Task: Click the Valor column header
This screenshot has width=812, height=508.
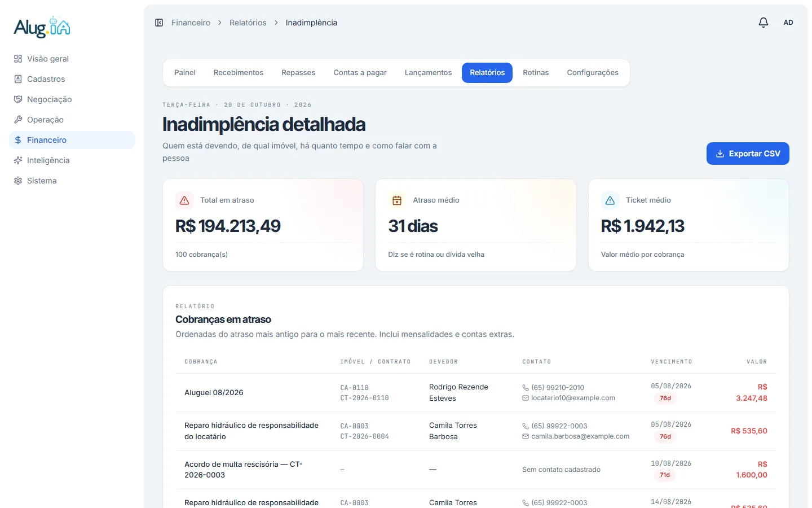Action: point(757,362)
